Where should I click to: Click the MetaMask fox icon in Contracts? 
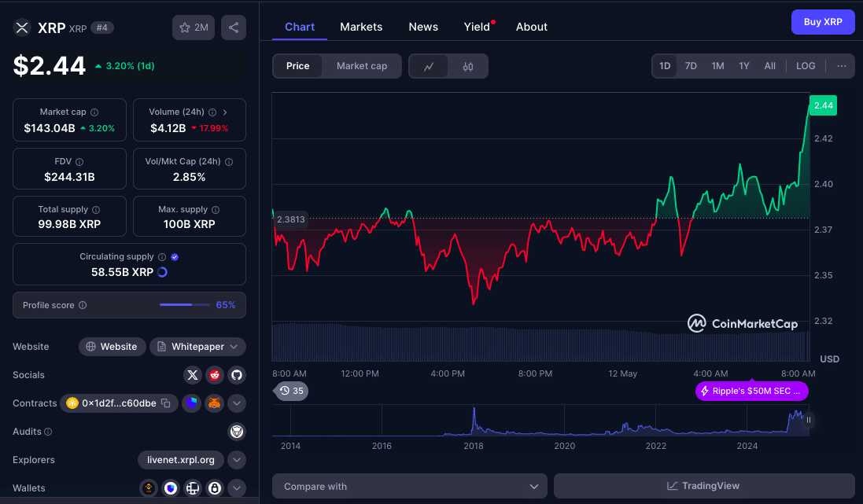(x=214, y=403)
